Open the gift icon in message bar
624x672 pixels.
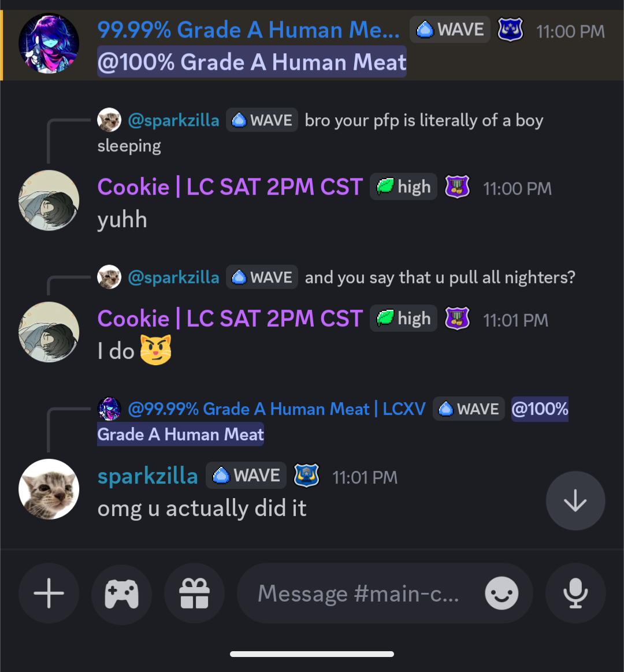195,593
